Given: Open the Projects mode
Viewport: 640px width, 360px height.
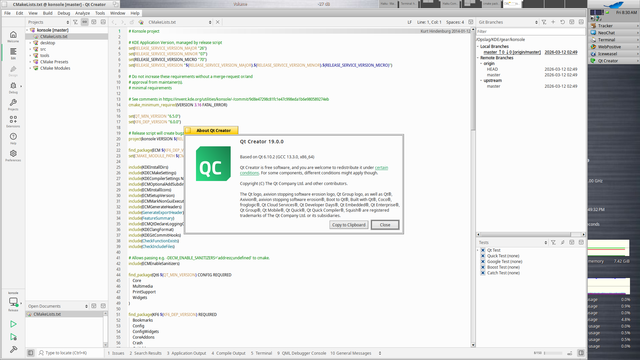Looking at the screenshot, I should [13, 104].
